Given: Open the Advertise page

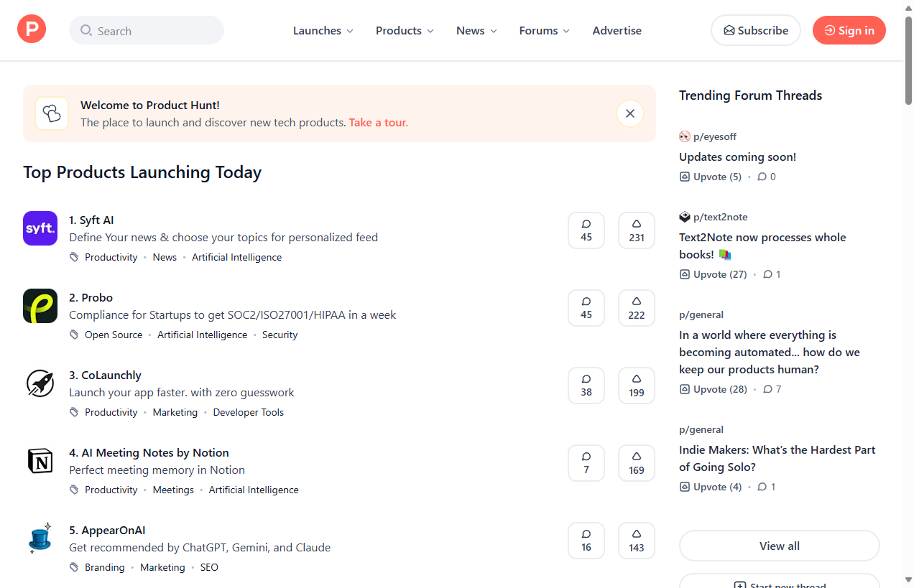Looking at the screenshot, I should (617, 30).
